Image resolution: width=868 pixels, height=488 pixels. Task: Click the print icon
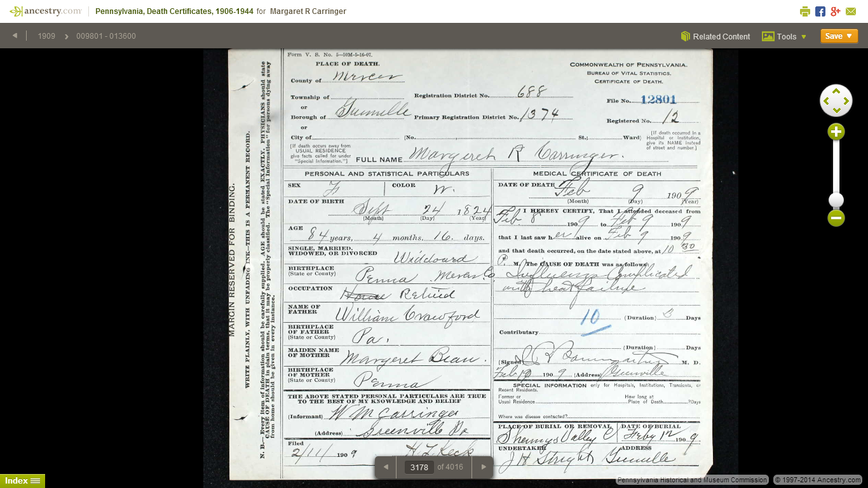[x=804, y=11]
